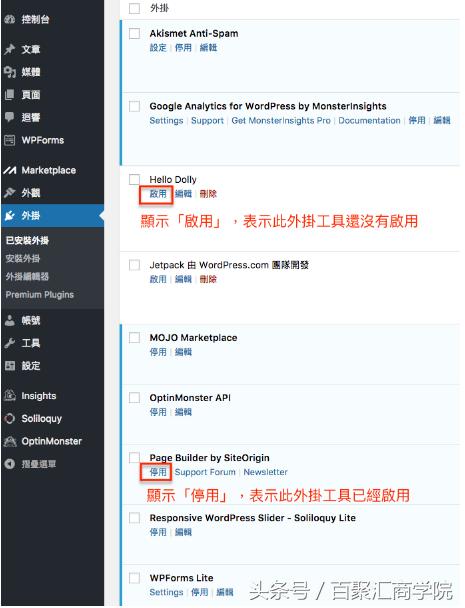
Task: Check the Responsive WordPress Slider checkbox
Action: click(134, 518)
